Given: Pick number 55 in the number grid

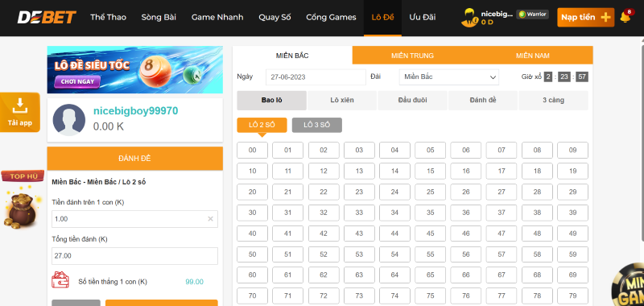Looking at the screenshot, I should [430, 254].
